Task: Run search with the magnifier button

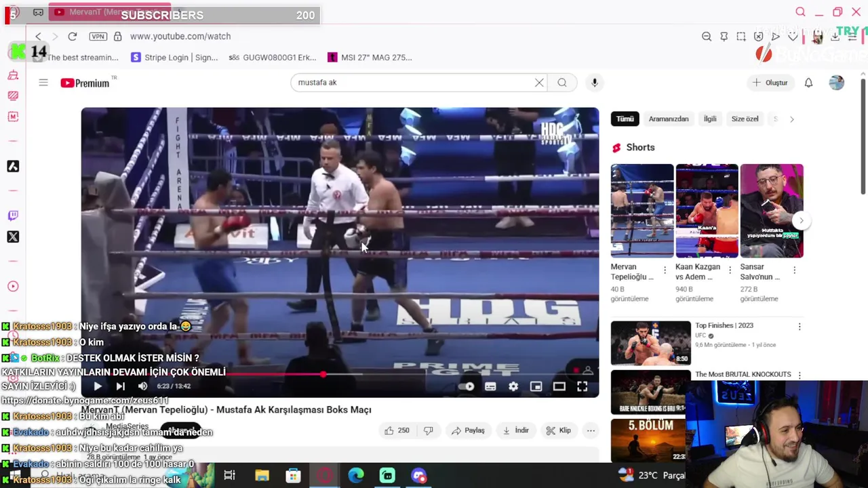Action: click(562, 83)
